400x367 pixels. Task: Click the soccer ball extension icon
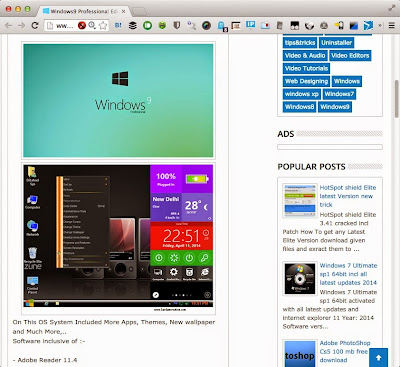tap(309, 25)
